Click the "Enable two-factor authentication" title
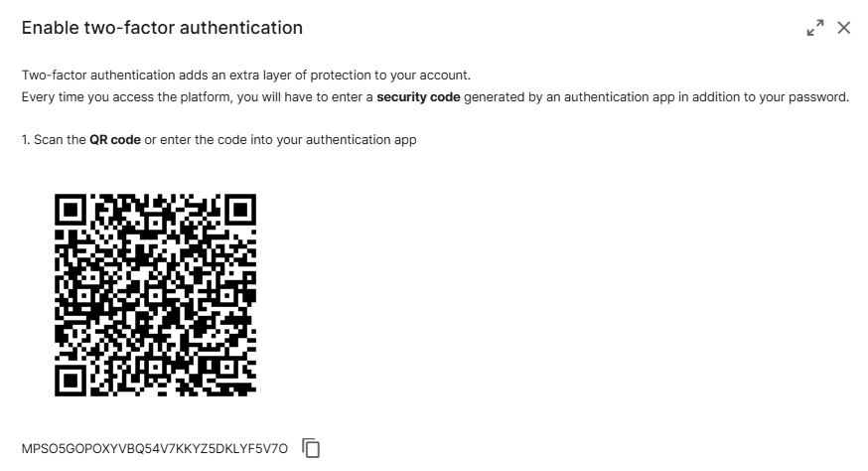The image size is (868, 471). tap(162, 28)
